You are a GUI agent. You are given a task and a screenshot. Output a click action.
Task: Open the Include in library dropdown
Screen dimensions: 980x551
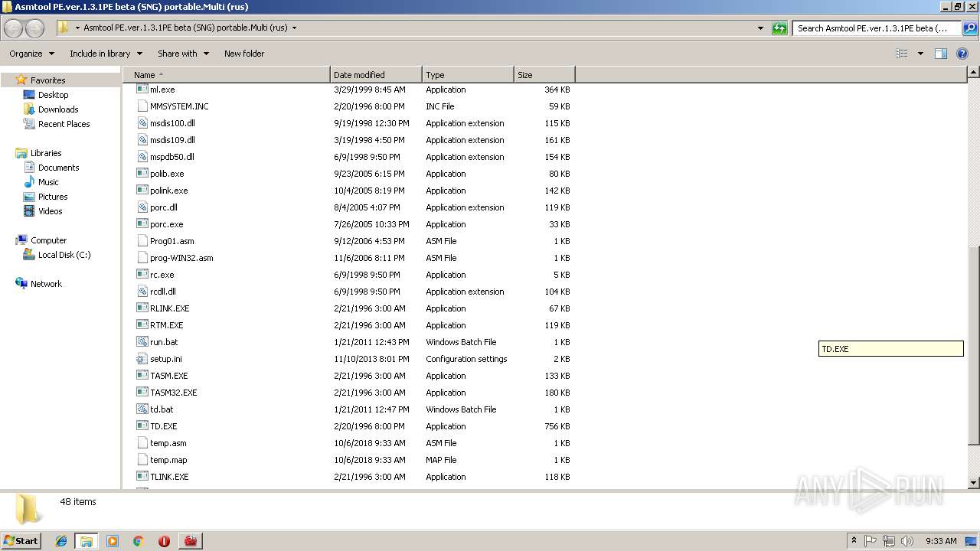[106, 54]
